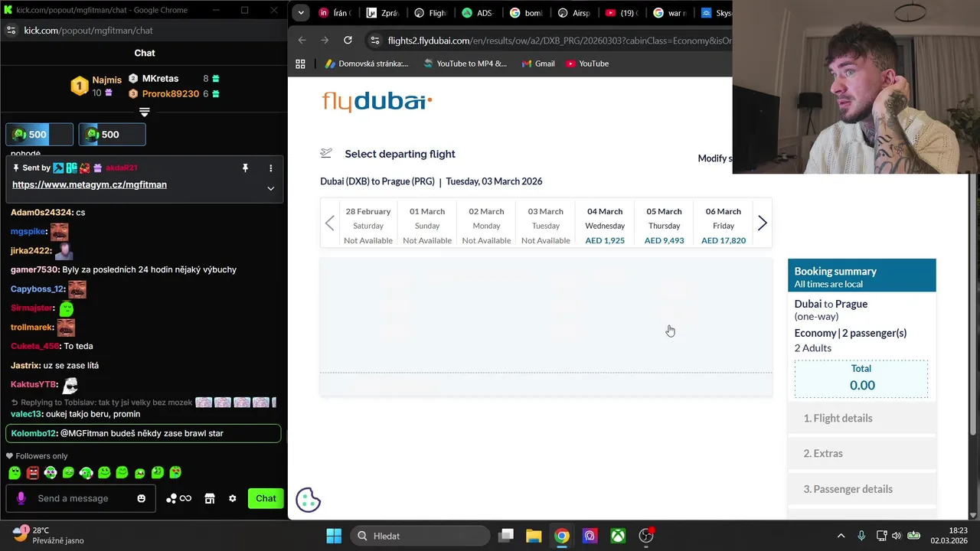Expand the Extras section
This screenshot has height=551, width=980.
[x=861, y=453]
